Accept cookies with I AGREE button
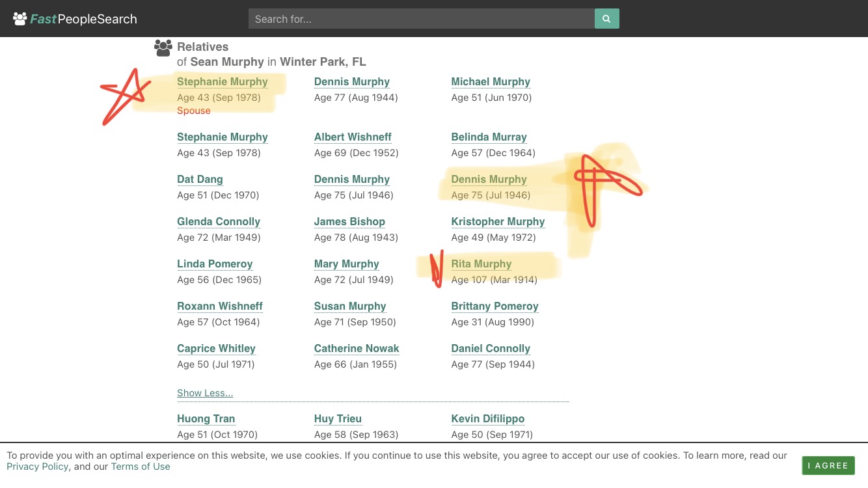Viewport: 868px width, 488px height. point(828,465)
